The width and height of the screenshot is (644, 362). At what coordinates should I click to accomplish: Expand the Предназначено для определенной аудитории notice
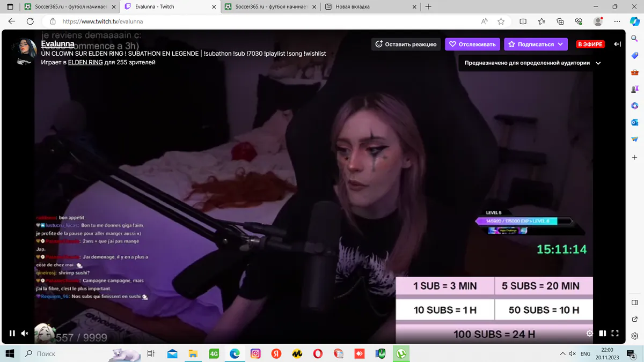532,63
